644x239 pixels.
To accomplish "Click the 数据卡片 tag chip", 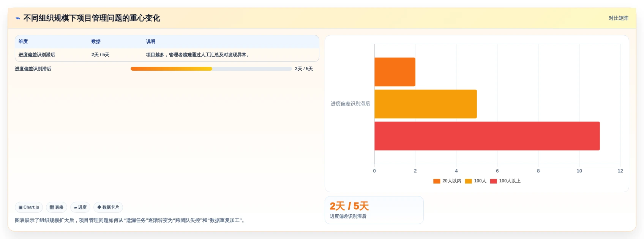I will pos(108,207).
